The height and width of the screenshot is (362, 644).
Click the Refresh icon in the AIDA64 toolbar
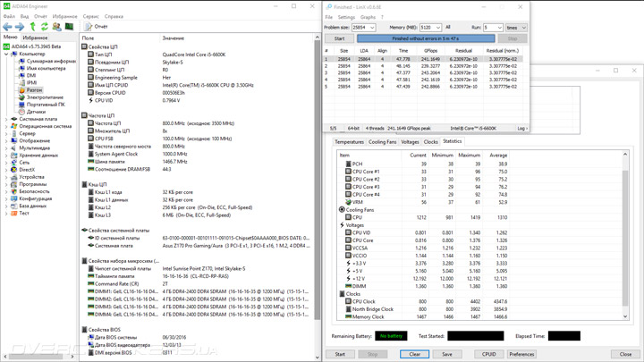pos(45,27)
